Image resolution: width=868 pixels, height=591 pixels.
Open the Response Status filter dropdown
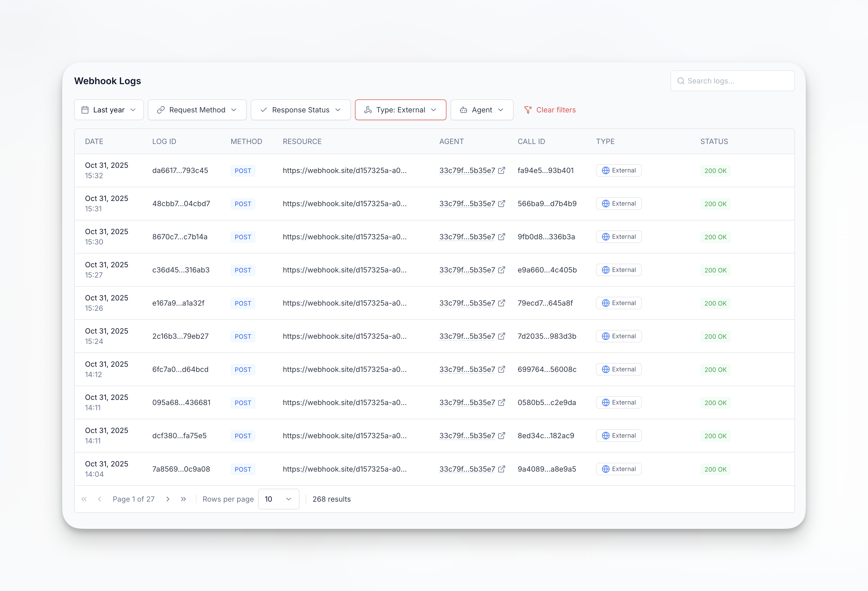click(x=300, y=110)
